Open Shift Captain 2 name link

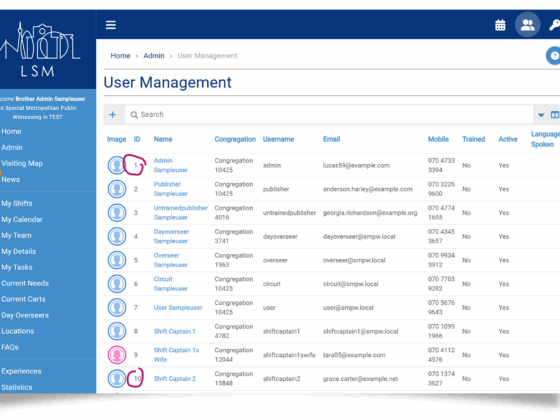(175, 379)
